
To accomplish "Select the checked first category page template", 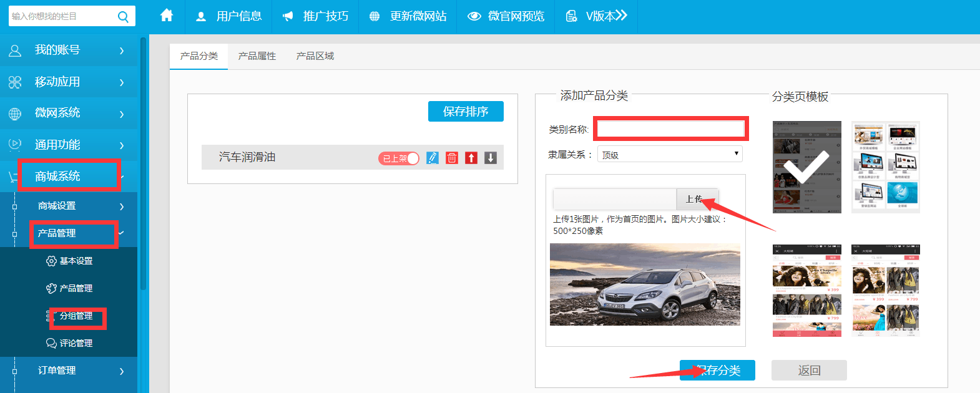I will 806,167.
